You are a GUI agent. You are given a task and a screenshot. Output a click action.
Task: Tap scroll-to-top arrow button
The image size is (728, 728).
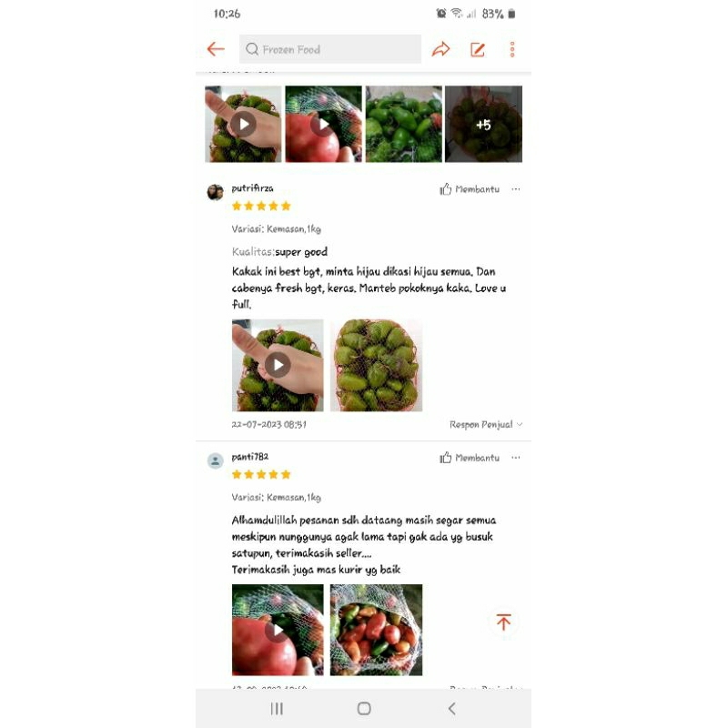503,622
